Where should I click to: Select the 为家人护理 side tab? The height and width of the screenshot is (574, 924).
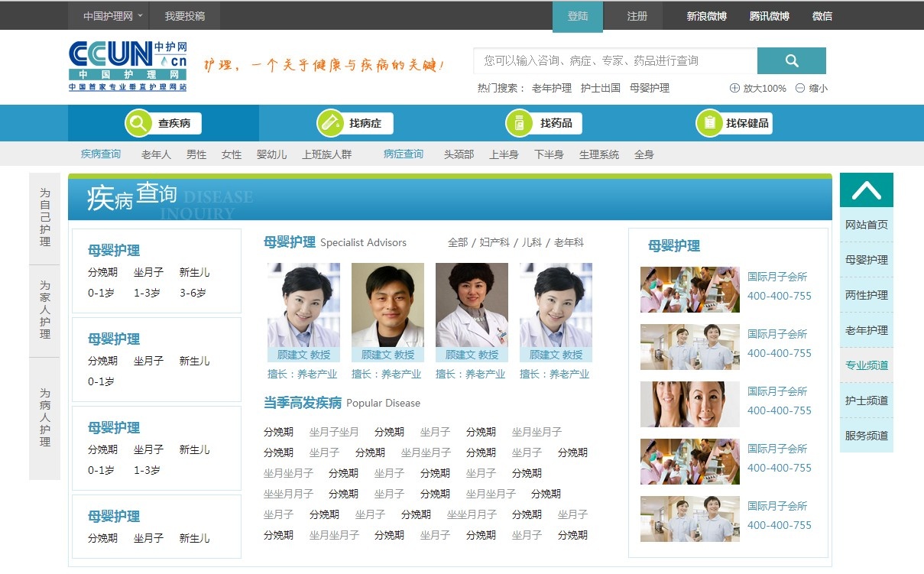[44, 310]
